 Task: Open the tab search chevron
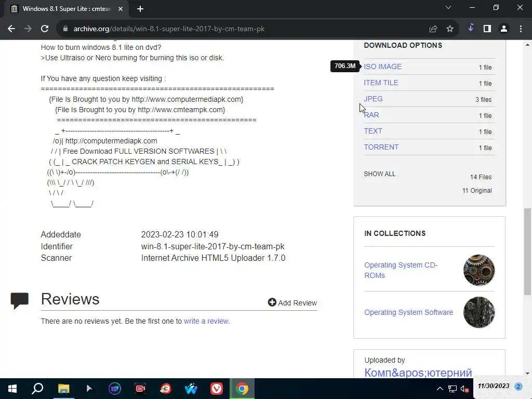pyautogui.click(x=448, y=7)
